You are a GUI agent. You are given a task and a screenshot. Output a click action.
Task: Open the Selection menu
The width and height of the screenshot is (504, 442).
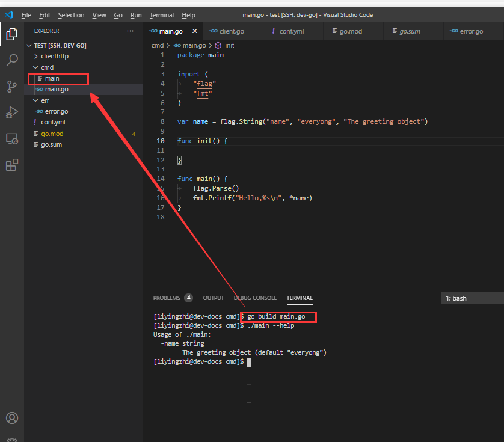tap(71, 15)
